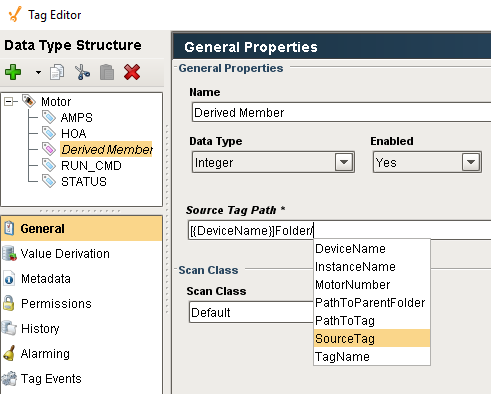Open the Value Derivation section
This screenshot has height=394, width=491.
tap(82, 254)
